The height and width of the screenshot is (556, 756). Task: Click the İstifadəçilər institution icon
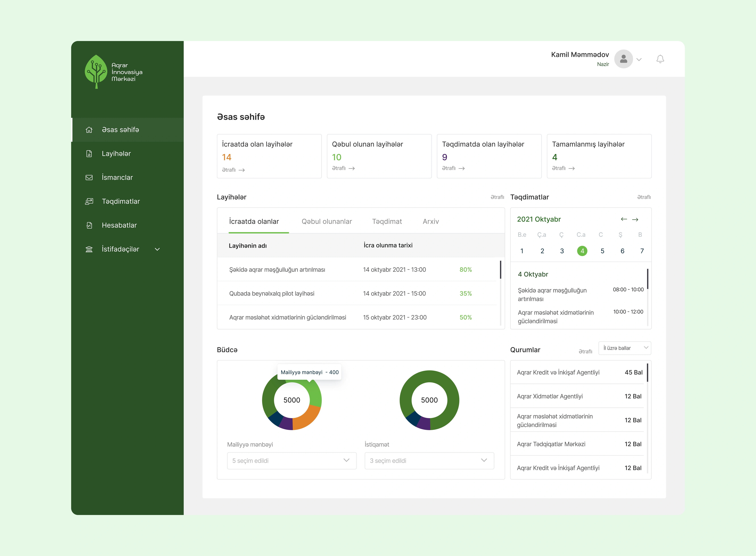click(x=89, y=249)
